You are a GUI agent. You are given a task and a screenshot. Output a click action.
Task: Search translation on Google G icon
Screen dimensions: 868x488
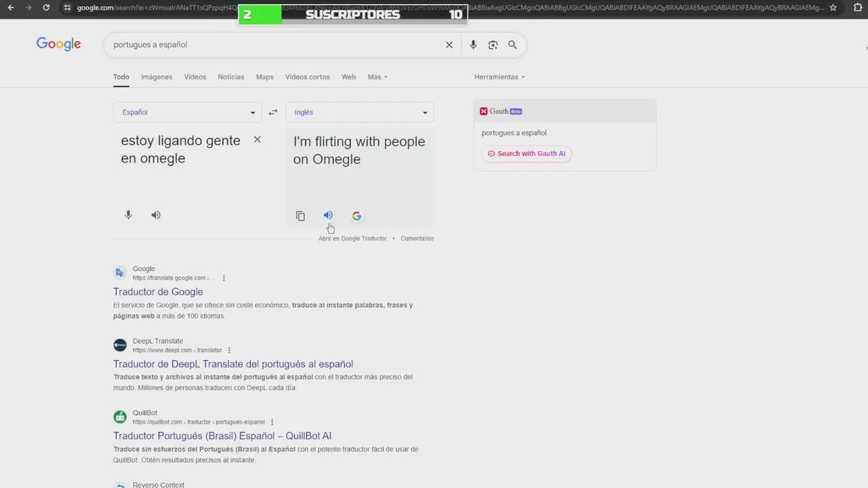coord(357,216)
